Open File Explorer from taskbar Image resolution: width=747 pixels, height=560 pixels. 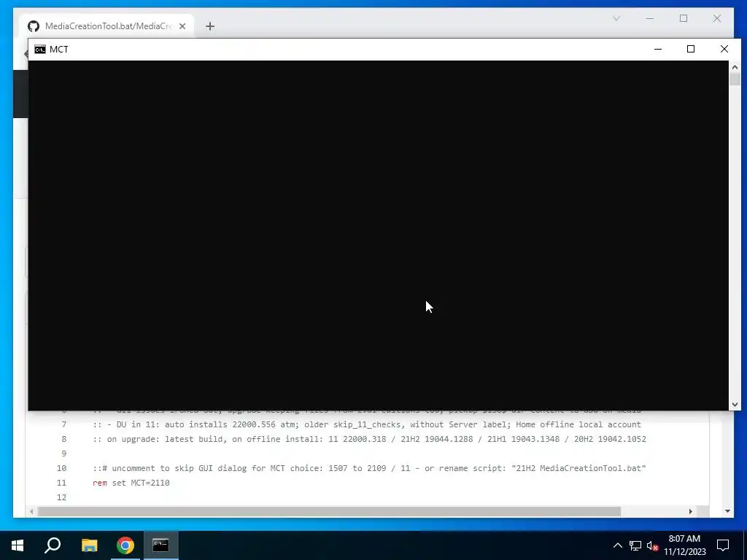click(89, 545)
